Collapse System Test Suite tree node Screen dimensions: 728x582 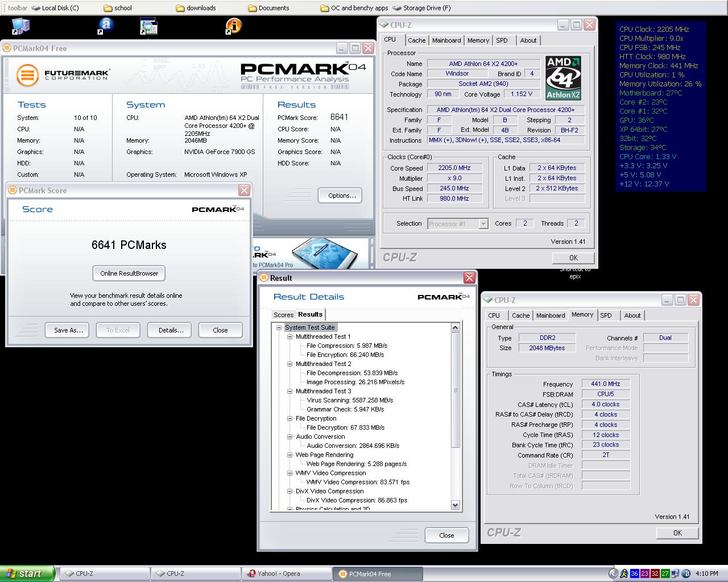pos(279,328)
